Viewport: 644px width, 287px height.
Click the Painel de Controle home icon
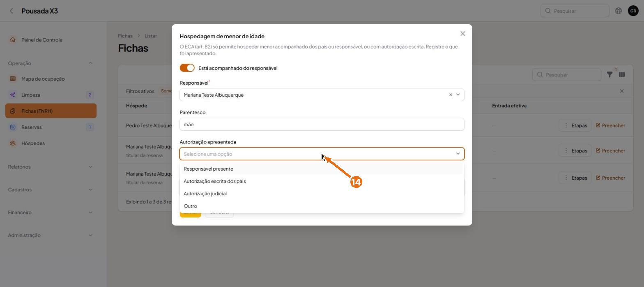pos(13,40)
